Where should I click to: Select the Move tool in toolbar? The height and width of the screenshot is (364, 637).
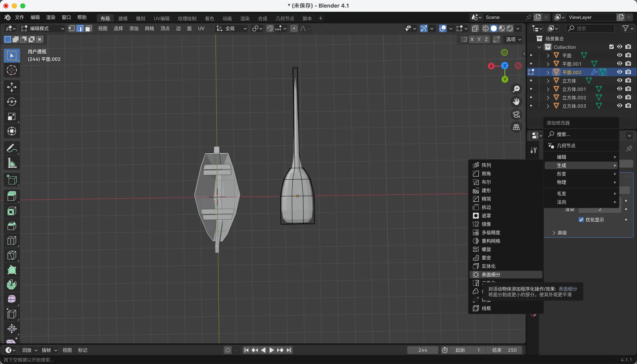point(12,87)
